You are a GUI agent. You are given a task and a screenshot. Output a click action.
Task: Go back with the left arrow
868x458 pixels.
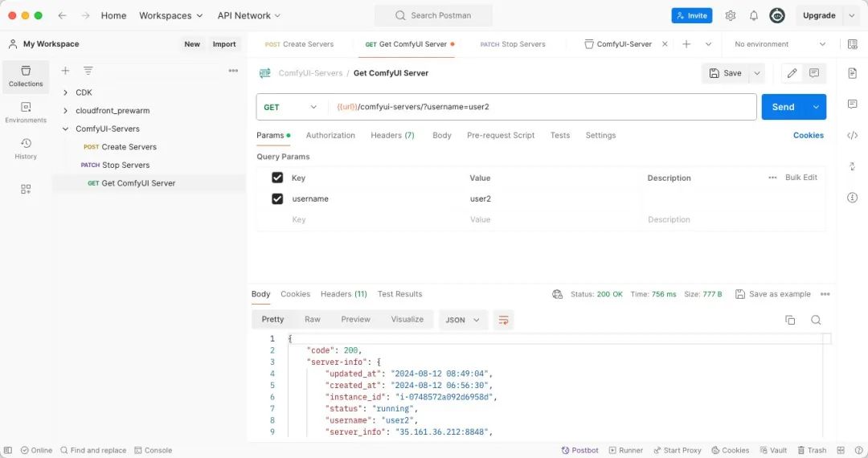click(62, 15)
